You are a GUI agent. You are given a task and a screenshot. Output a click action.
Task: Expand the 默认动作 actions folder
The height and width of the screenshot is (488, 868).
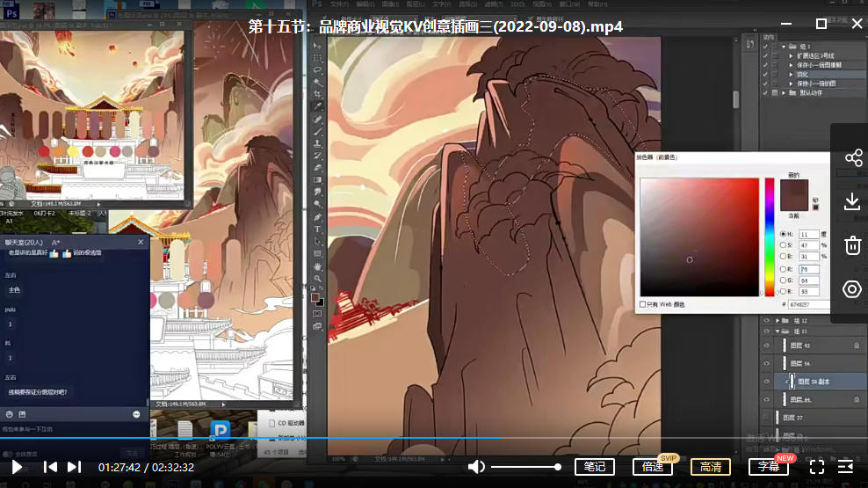(784, 93)
